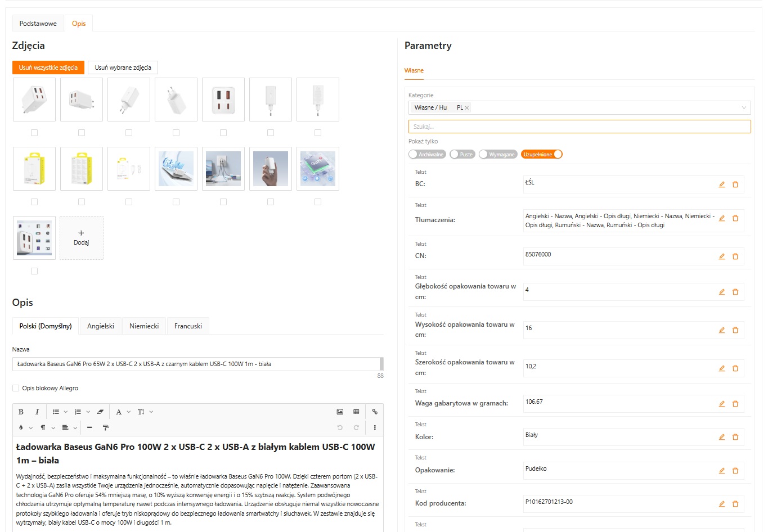The height and width of the screenshot is (532, 768).
Task: Click the Usuń wszystkie zdjęcia button
Action: 48,67
